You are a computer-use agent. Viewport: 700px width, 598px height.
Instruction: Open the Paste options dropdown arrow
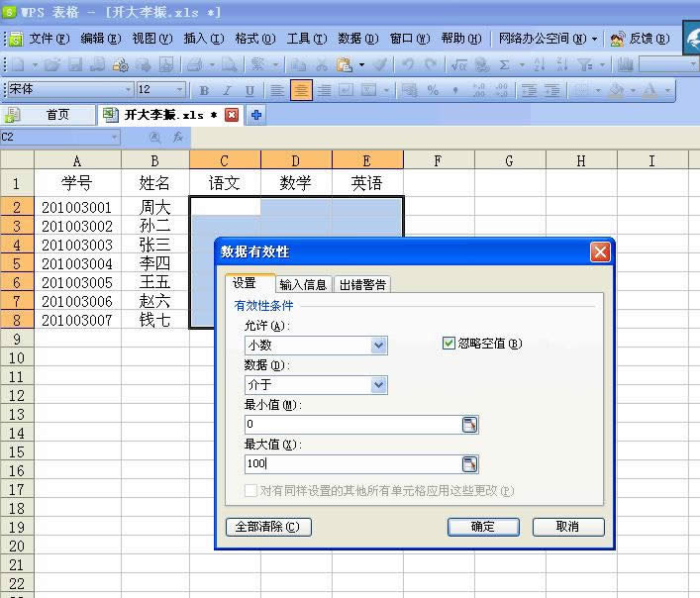(x=361, y=65)
